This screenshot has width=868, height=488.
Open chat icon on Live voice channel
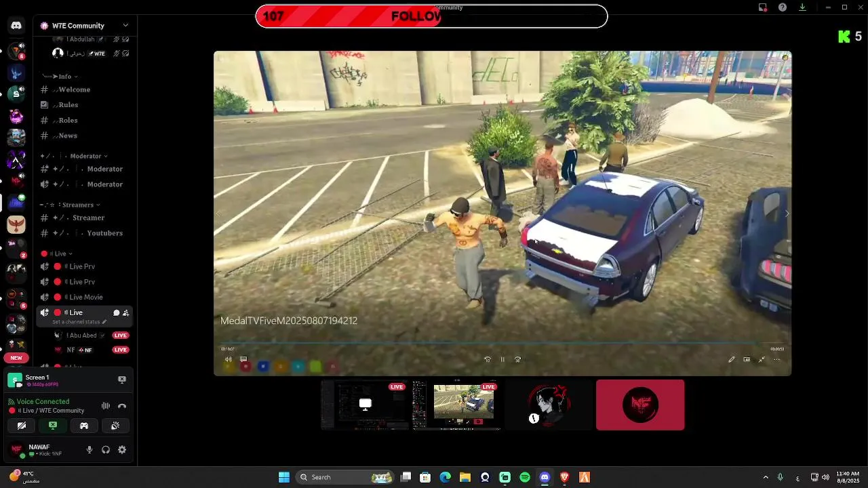point(116,312)
